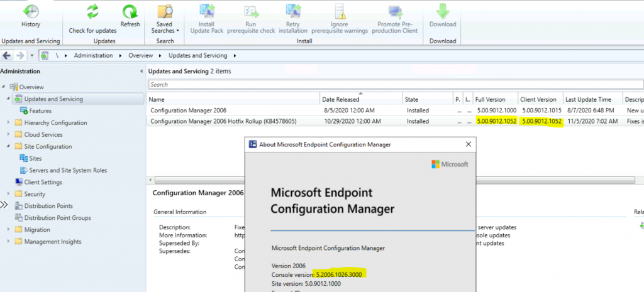
Task: Select the Configuration Manager 2006 row
Action: tap(395, 111)
